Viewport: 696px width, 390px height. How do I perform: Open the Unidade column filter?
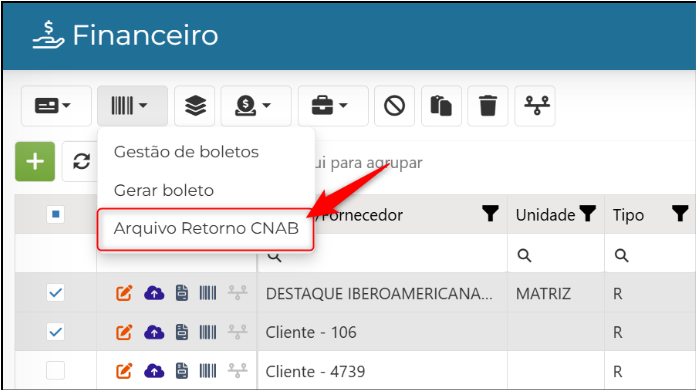pyautogui.click(x=588, y=213)
